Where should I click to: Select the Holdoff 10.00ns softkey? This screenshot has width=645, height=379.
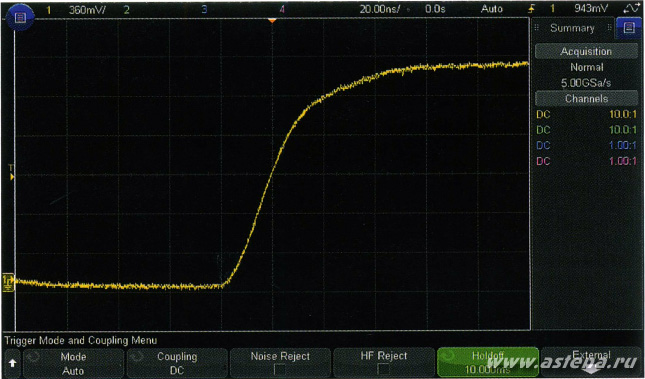click(x=488, y=362)
